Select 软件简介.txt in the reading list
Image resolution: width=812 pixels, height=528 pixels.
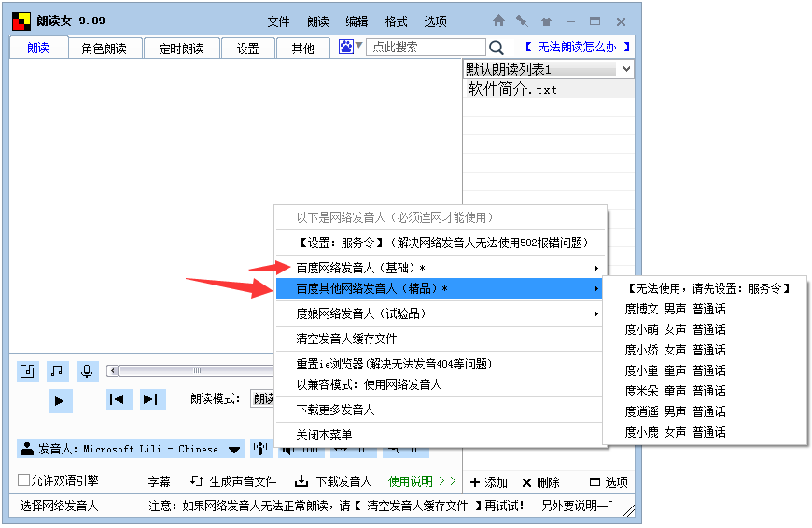coord(549,89)
